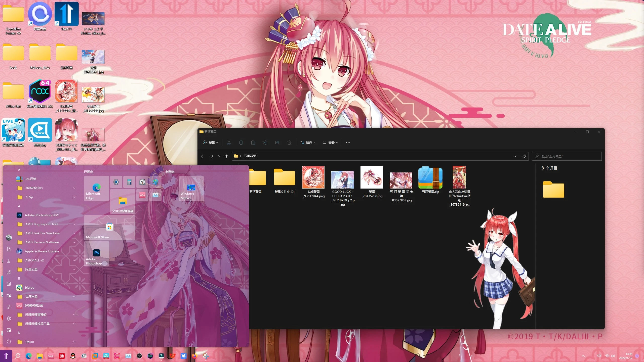Show hidden tray icons chevron
644x362 pixels.
tap(583, 356)
